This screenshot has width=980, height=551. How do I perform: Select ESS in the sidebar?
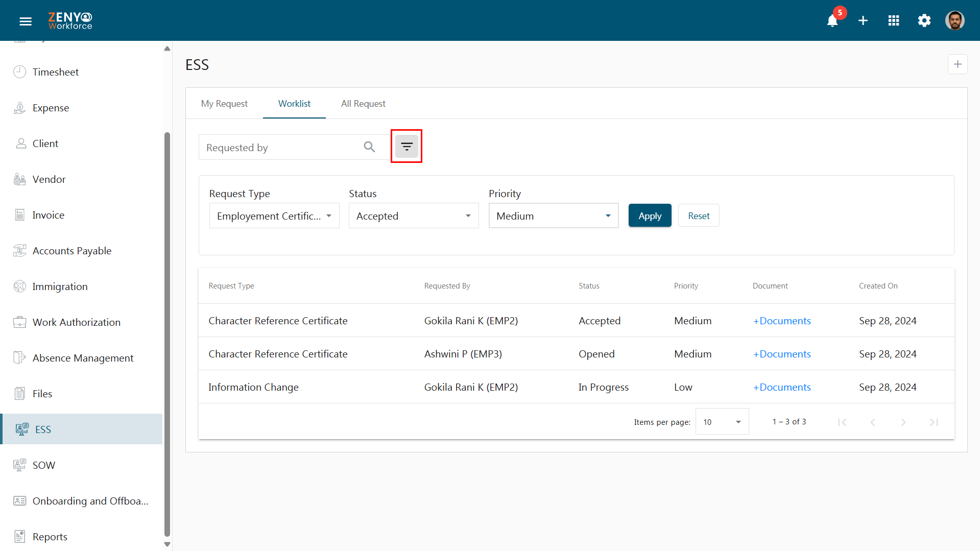(82, 429)
